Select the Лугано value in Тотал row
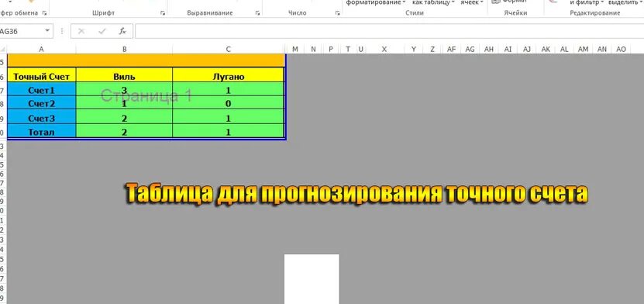The height and width of the screenshot is (304, 644). click(x=229, y=130)
